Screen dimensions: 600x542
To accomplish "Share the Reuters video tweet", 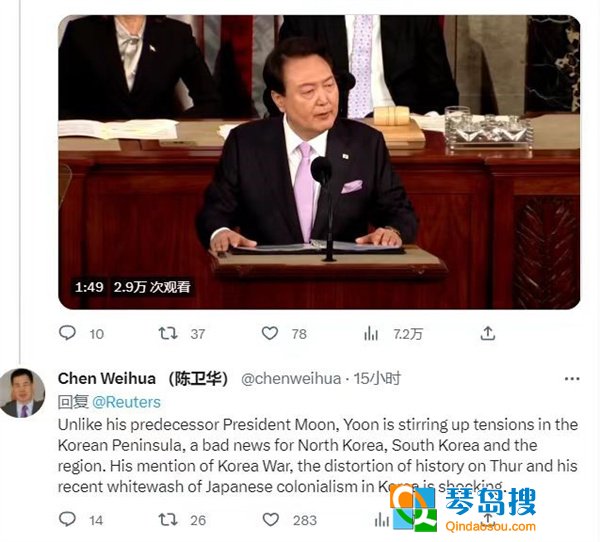I will [488, 333].
